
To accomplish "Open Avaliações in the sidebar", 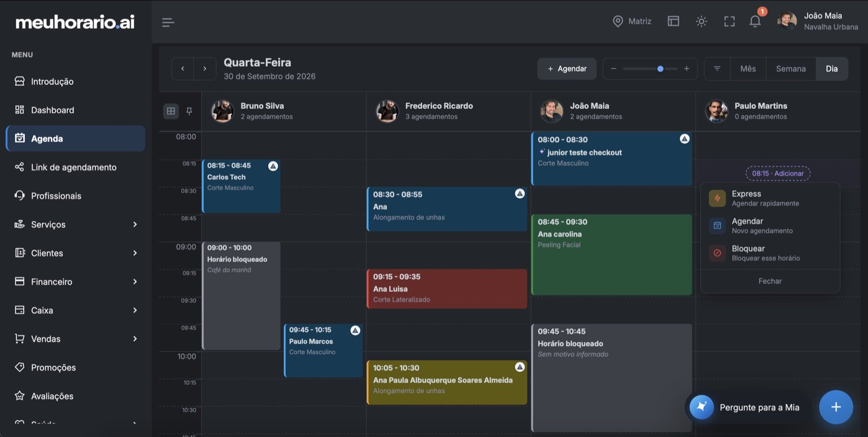I will pyautogui.click(x=75, y=396).
